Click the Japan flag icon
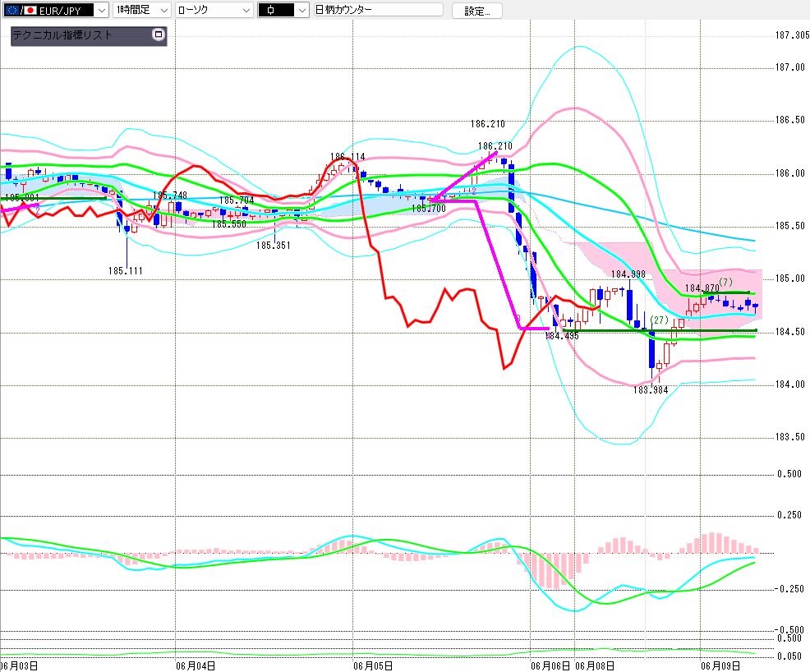Screen dimensions: 810x672 30,10
